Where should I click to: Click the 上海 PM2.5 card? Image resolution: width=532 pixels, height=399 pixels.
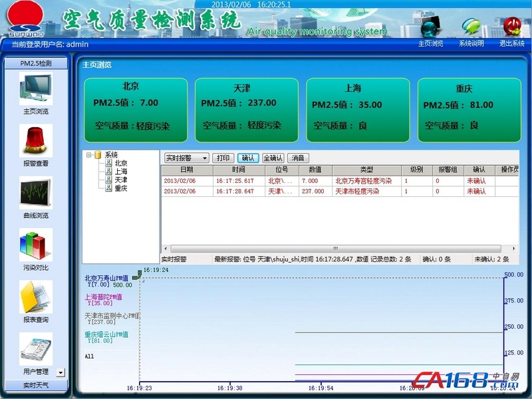coord(358,110)
